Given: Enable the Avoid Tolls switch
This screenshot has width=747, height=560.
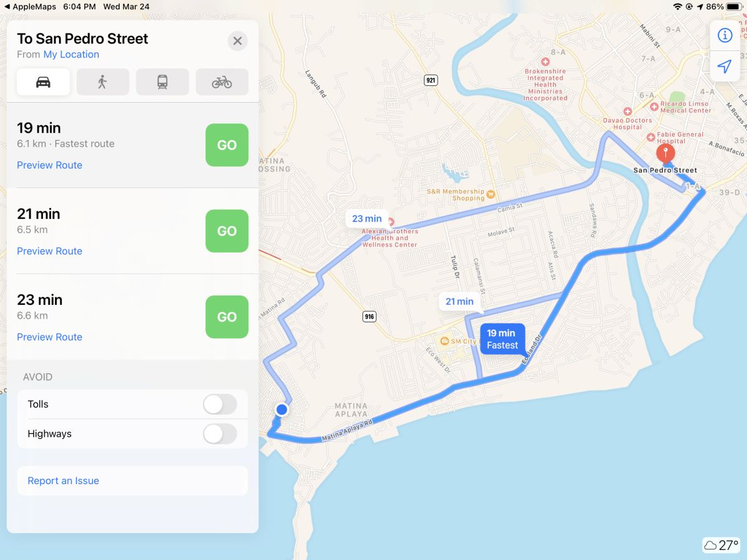Looking at the screenshot, I should (x=220, y=404).
